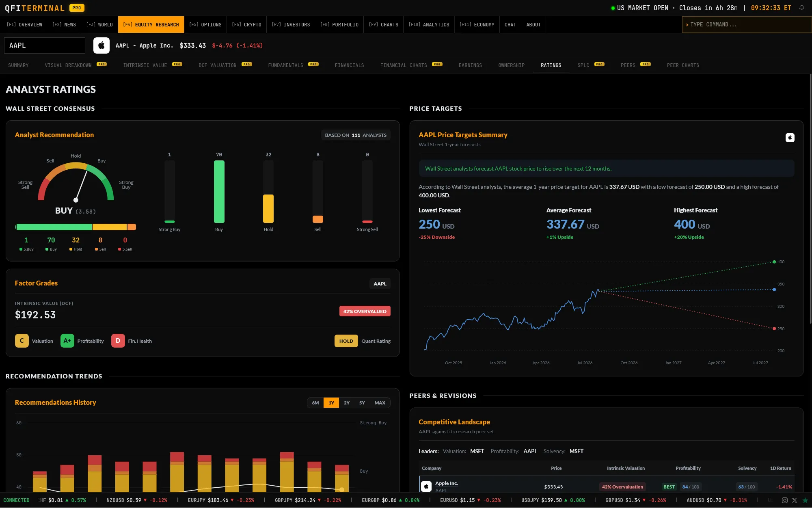The width and height of the screenshot is (812, 508).
Task: Click the C Valuation grade badge
Action: (x=22, y=341)
